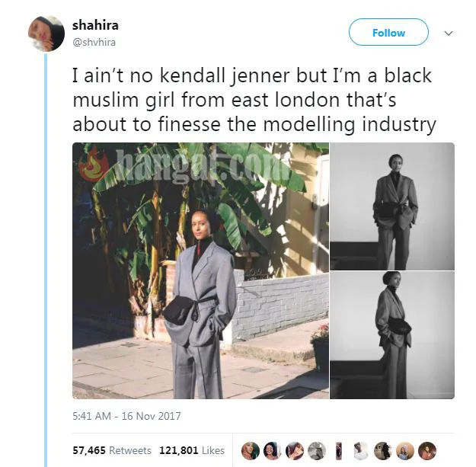Open the large color photo with palm trees

tap(200, 270)
